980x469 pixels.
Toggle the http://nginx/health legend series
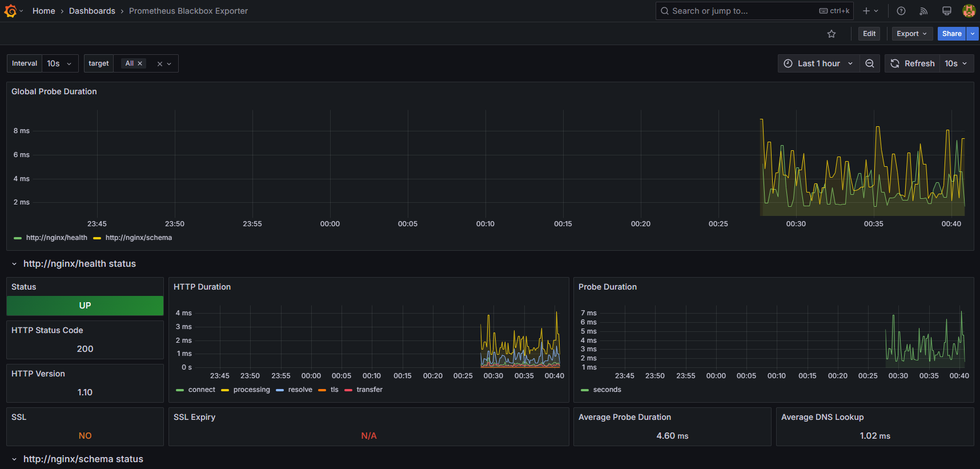[57, 238]
